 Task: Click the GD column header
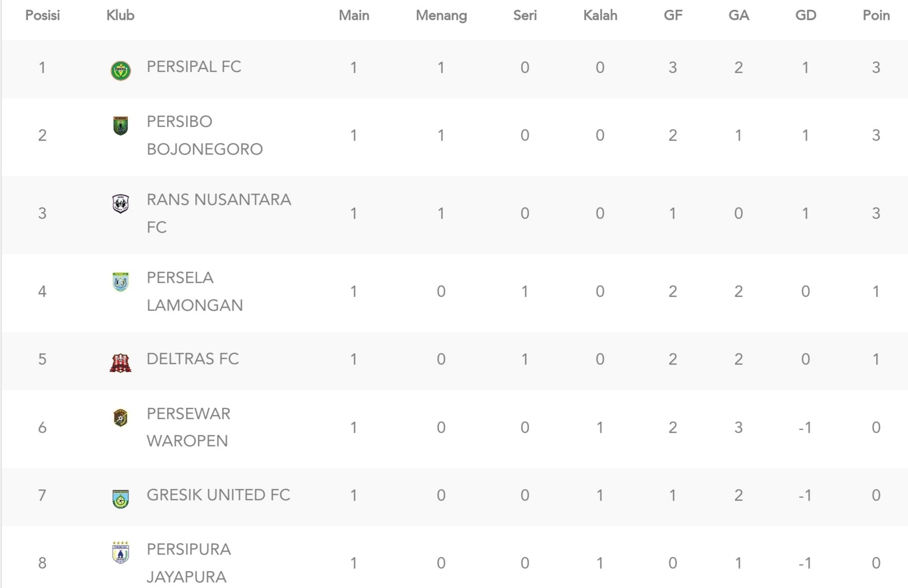(806, 15)
